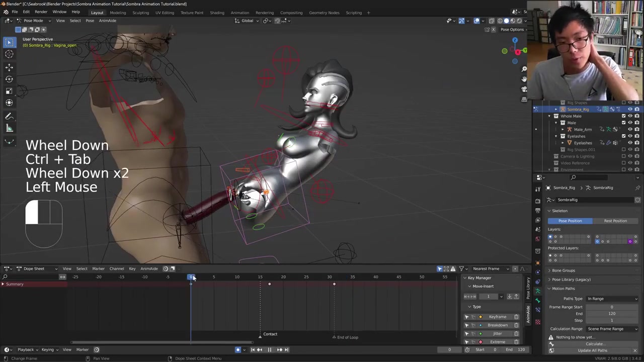Activate the 3D Cursor tool

[9, 54]
